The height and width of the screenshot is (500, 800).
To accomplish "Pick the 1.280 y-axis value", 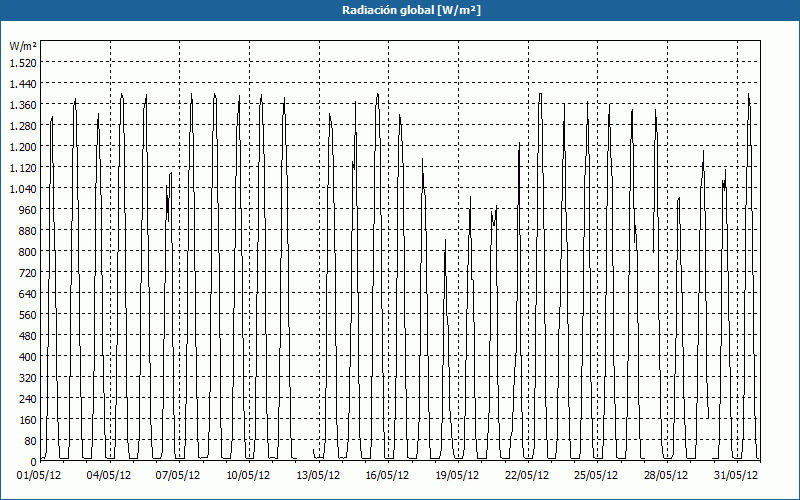I will [x=23, y=126].
